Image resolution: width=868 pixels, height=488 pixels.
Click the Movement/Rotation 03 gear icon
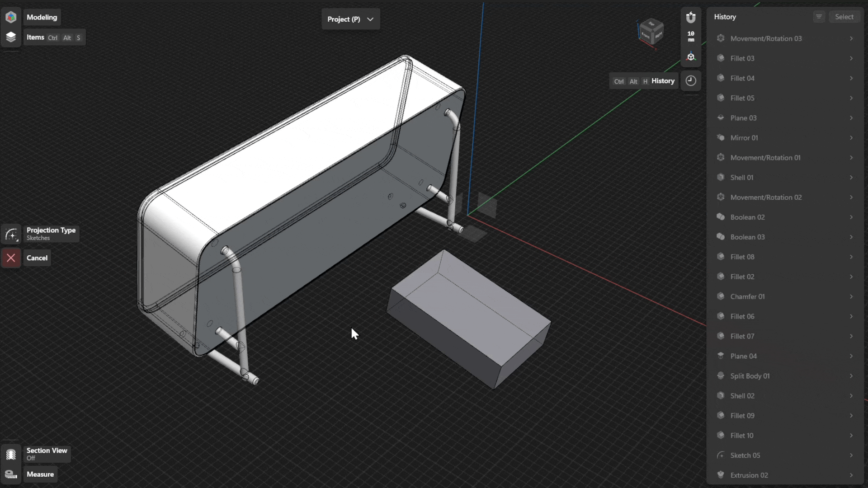[721, 38]
